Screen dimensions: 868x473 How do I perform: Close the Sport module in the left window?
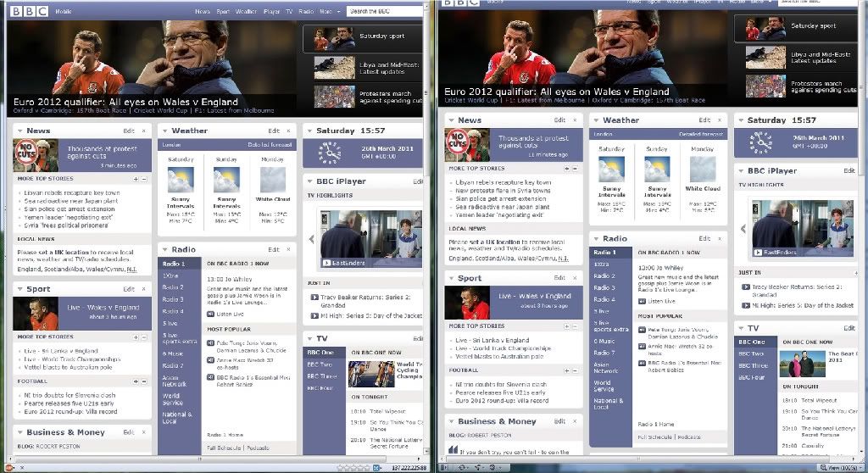(x=144, y=289)
